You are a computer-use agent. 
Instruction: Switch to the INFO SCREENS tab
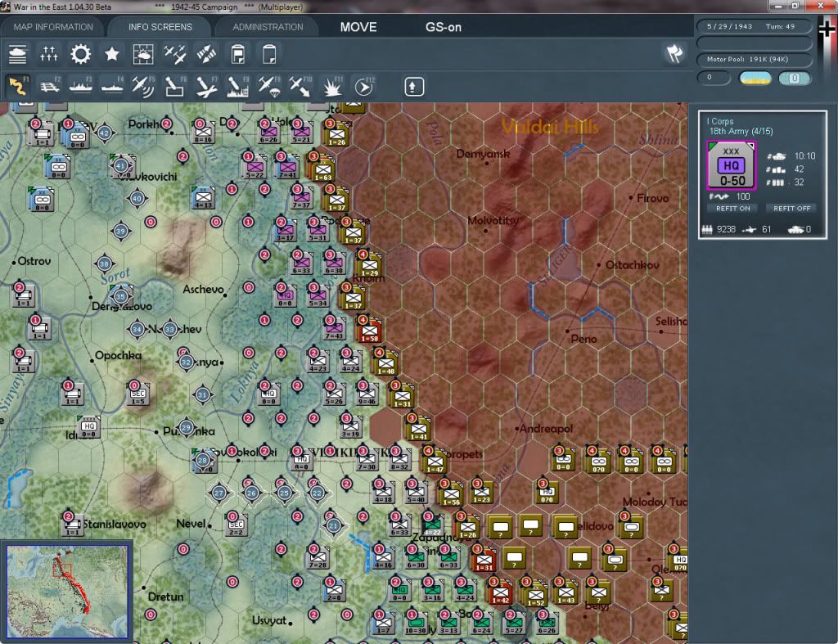(x=160, y=27)
